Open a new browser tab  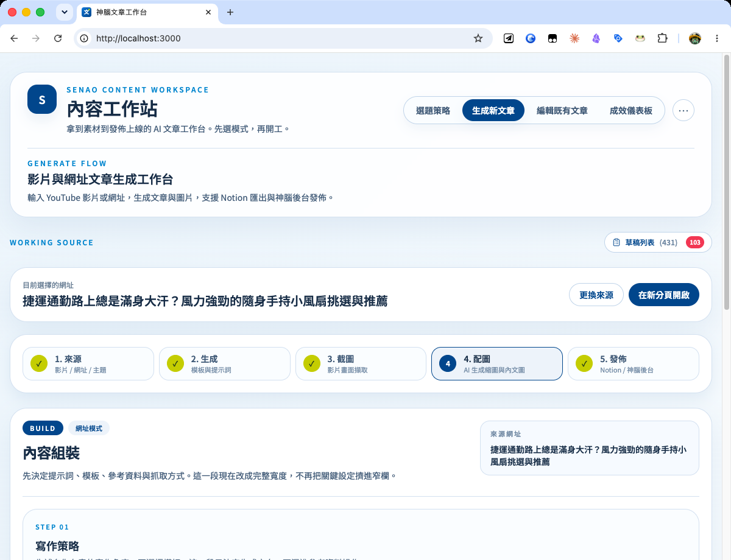(230, 12)
